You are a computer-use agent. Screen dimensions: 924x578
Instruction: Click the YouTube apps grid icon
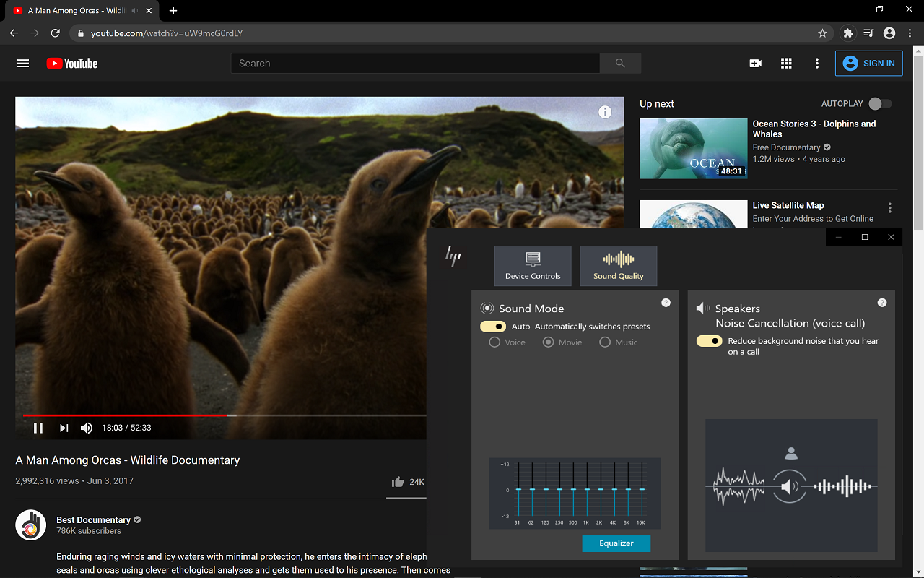click(x=785, y=63)
